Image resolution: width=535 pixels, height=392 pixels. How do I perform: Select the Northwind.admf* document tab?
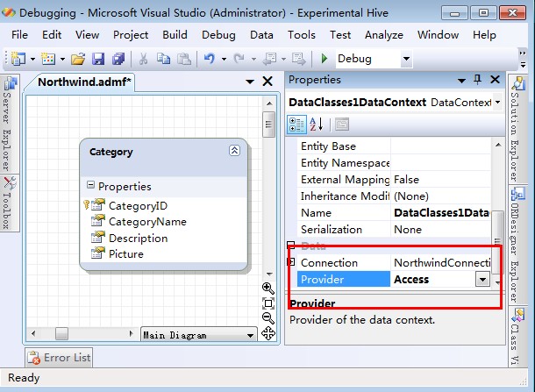(84, 82)
